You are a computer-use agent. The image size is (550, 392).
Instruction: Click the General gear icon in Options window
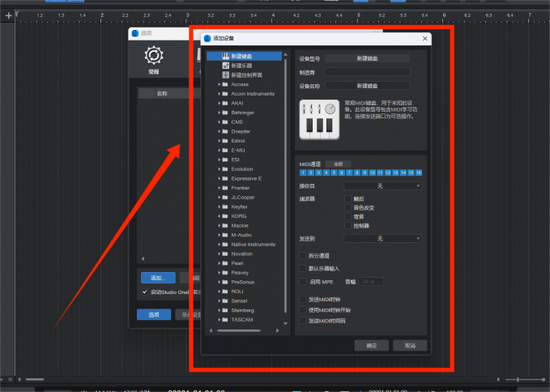(x=154, y=55)
